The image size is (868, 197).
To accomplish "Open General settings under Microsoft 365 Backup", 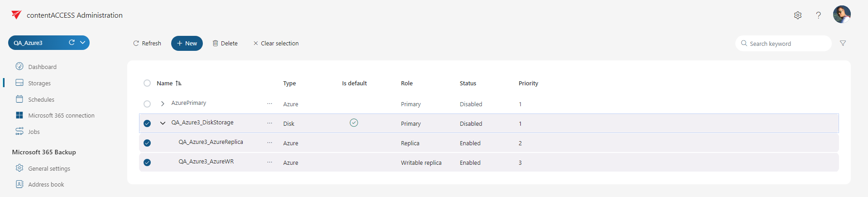I will 43,168.
